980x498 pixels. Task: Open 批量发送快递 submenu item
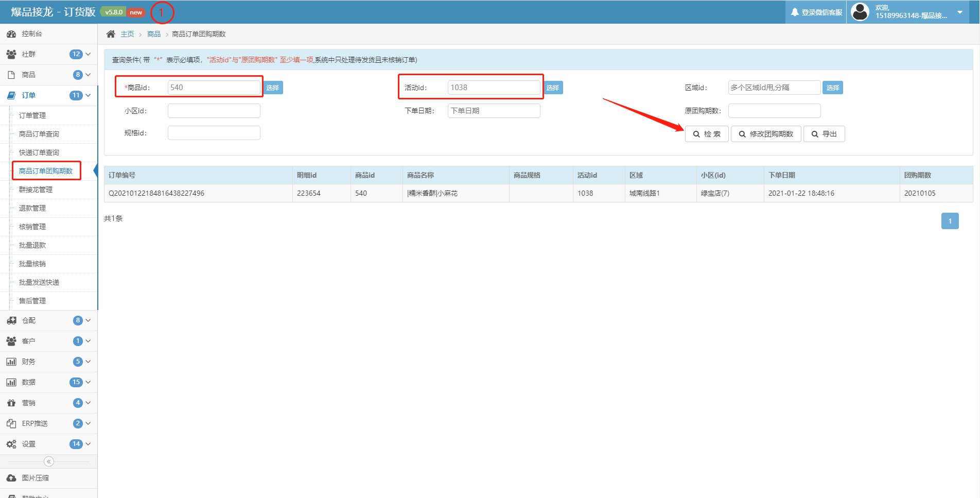click(39, 282)
